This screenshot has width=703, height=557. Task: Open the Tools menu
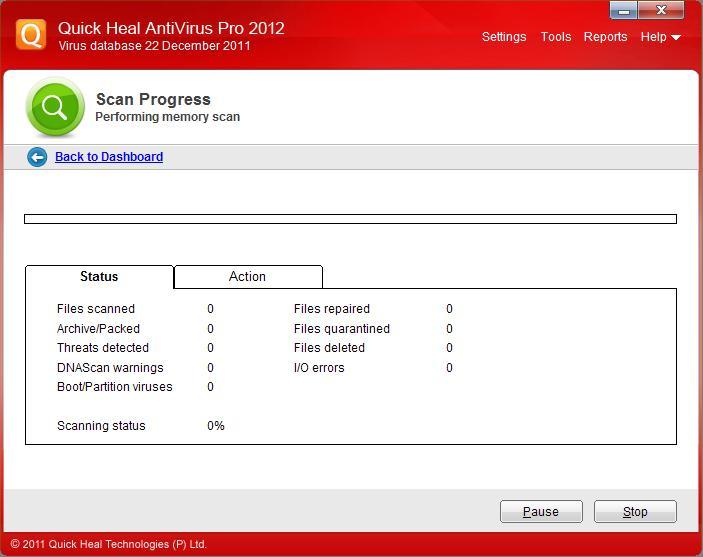555,37
